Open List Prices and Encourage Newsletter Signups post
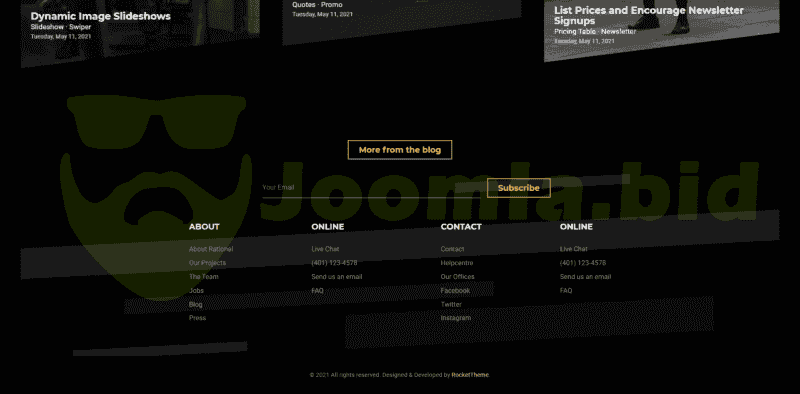The height and width of the screenshot is (394, 800). [649, 15]
